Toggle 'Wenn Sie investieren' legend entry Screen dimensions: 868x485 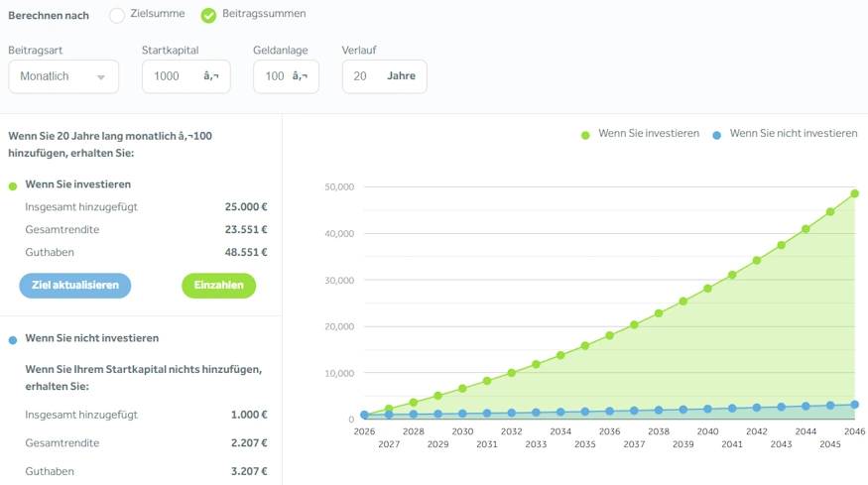(x=648, y=134)
